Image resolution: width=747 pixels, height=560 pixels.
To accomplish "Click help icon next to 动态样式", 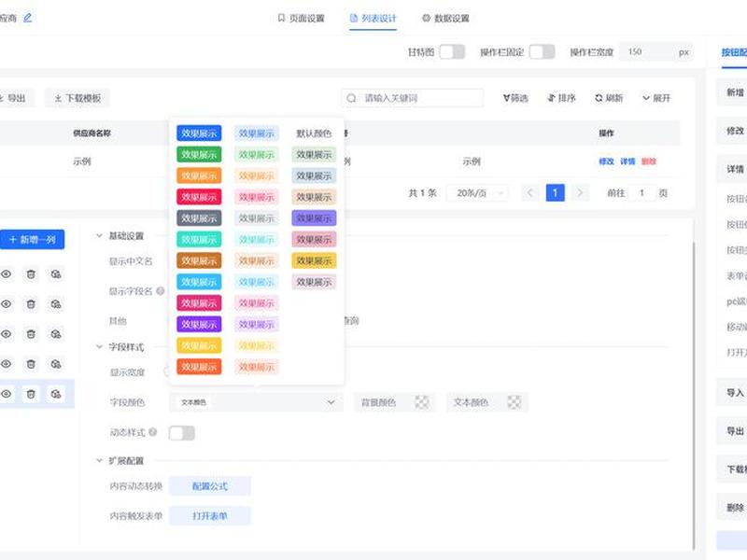I will coord(153,432).
